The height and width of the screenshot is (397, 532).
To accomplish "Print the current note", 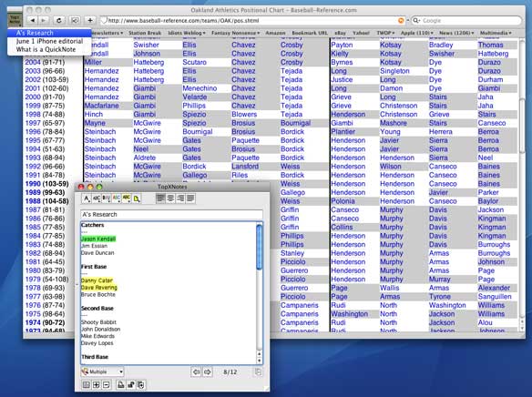I will coord(120,385).
